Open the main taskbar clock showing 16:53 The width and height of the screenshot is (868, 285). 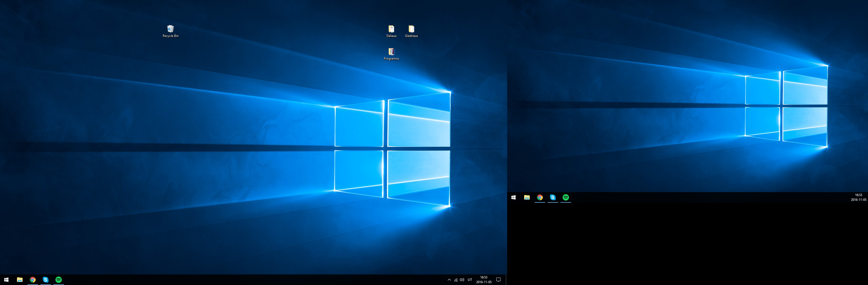[484, 280]
